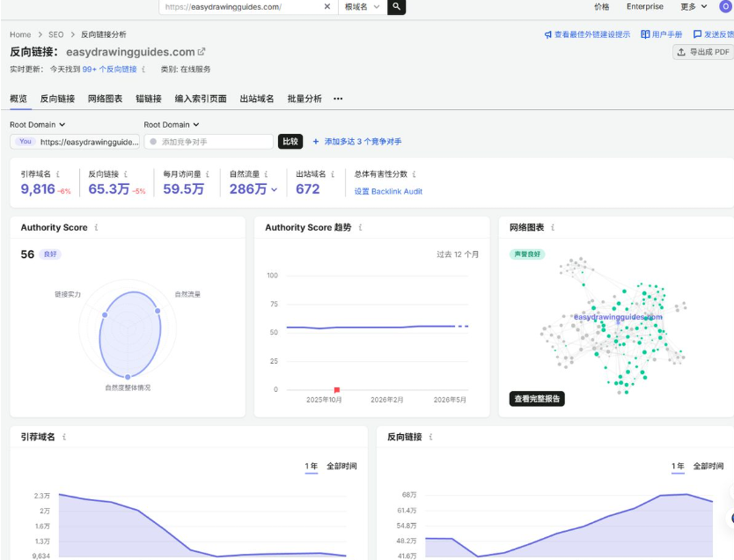Screen dimensions: 734x560
Task: Expand second Root Domain dropdown above competitor field
Action: tap(172, 124)
